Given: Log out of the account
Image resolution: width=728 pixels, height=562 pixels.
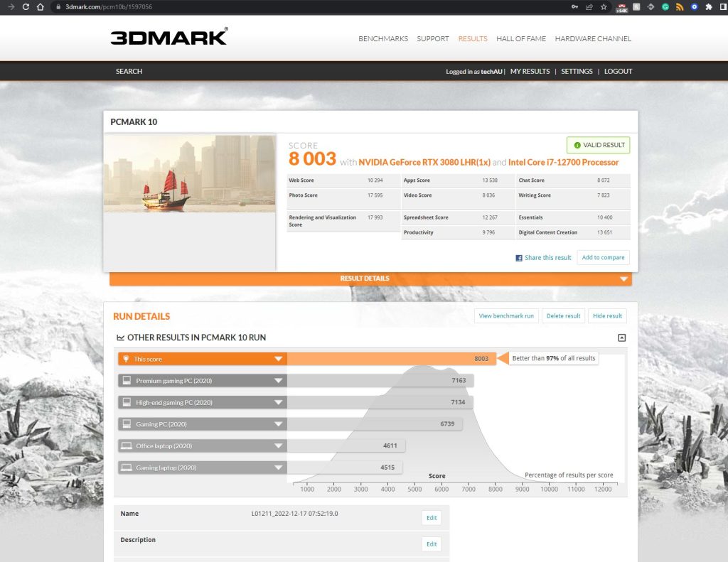Looking at the screenshot, I should [618, 72].
